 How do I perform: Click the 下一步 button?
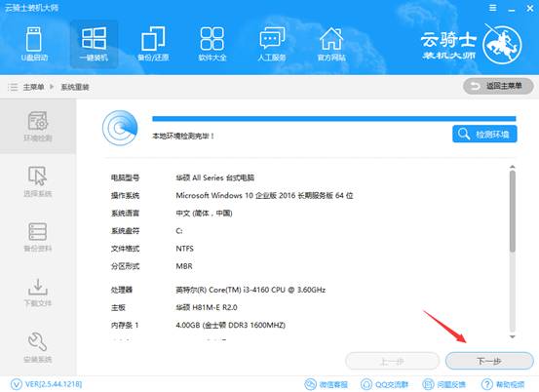point(489,361)
